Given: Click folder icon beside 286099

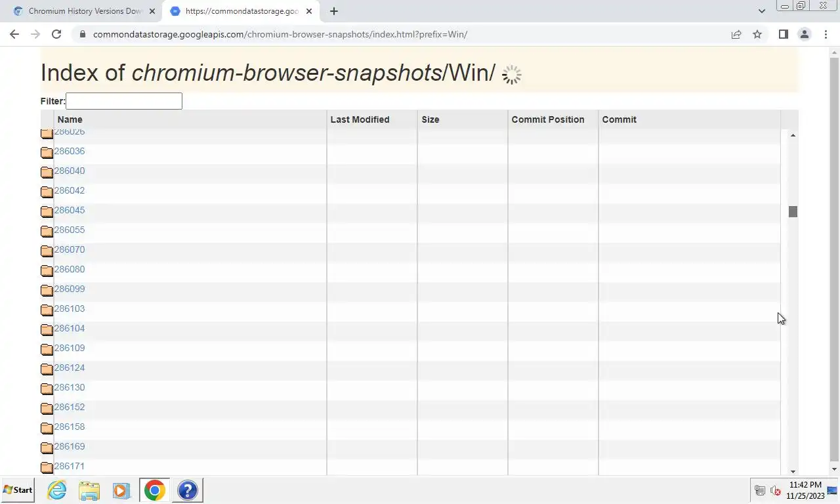Looking at the screenshot, I should click(x=47, y=291).
